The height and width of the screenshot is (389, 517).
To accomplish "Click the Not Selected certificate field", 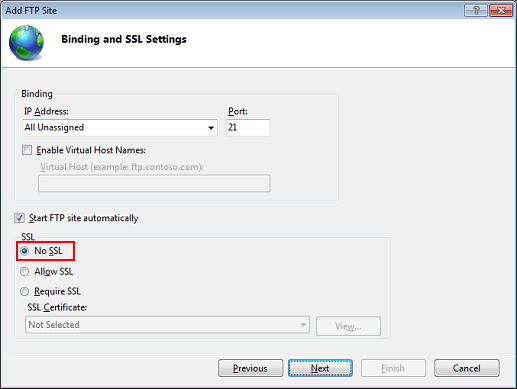I will tap(167, 325).
